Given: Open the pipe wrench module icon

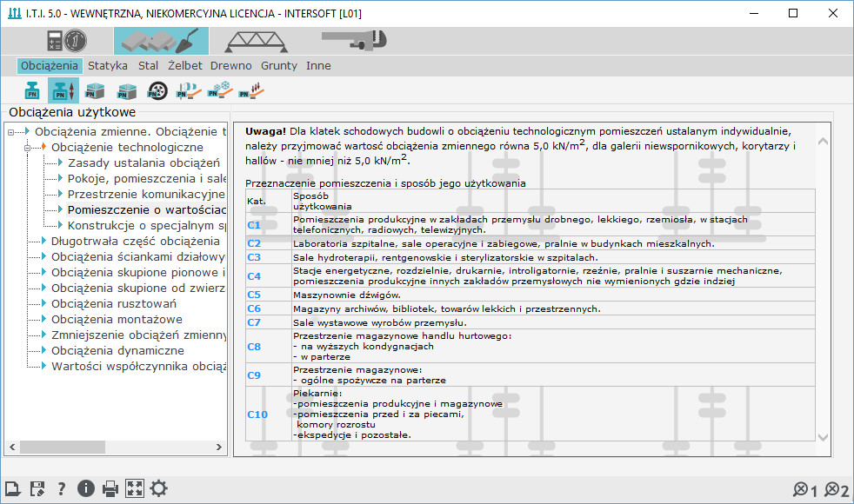Looking at the screenshot, I should [354, 40].
